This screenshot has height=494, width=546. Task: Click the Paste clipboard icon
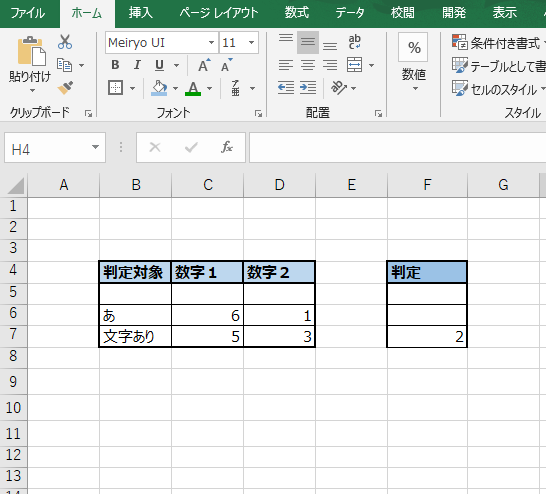[32, 51]
